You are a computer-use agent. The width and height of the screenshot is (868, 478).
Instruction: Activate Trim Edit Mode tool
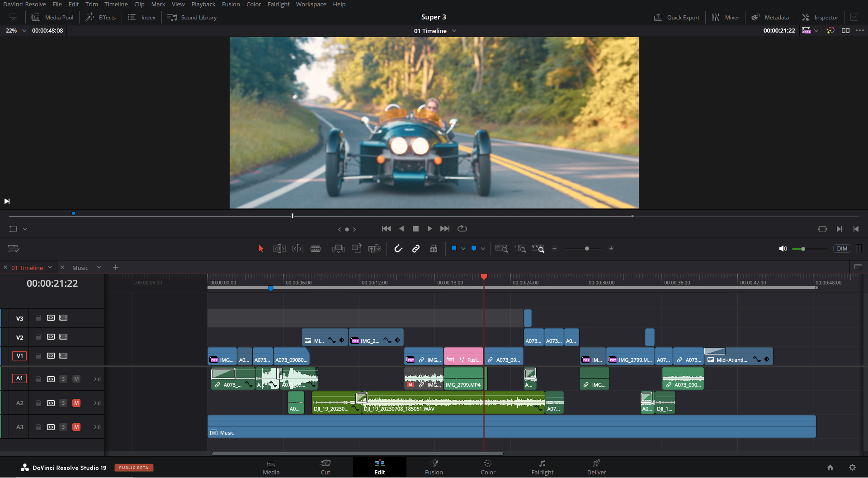click(x=279, y=249)
